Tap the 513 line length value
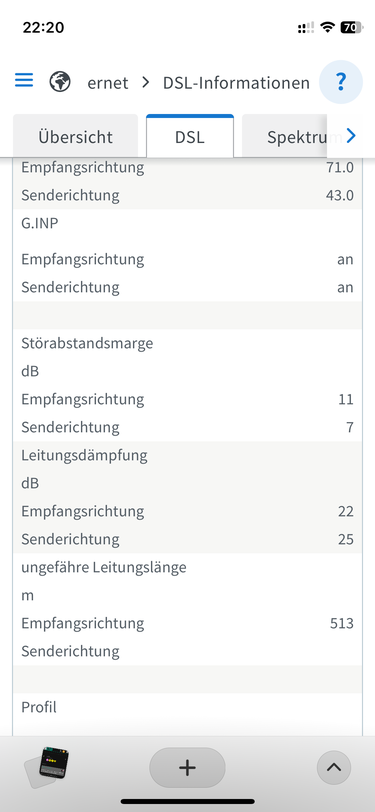Viewport: 375px width, 812px height. 342,623
